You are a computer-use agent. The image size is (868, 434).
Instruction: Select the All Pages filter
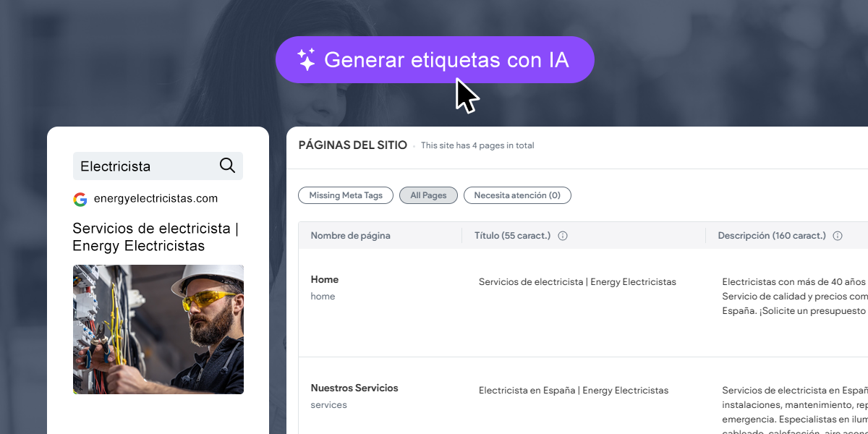[428, 195]
